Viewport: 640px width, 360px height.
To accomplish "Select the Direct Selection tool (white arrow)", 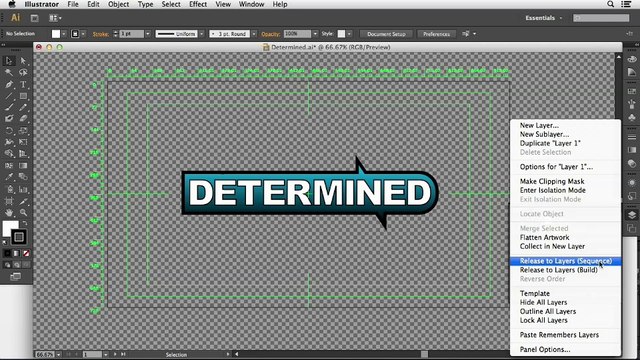I will [x=23, y=61].
